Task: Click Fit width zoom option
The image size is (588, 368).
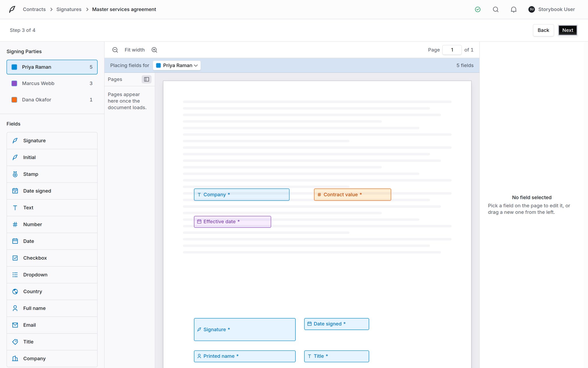Action: (135, 50)
